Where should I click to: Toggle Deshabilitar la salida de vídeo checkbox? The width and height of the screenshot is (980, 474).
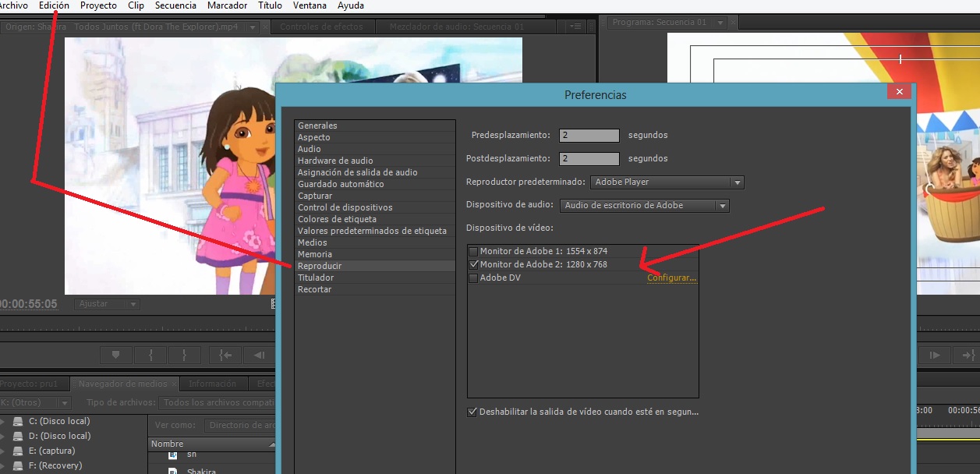[472, 412]
